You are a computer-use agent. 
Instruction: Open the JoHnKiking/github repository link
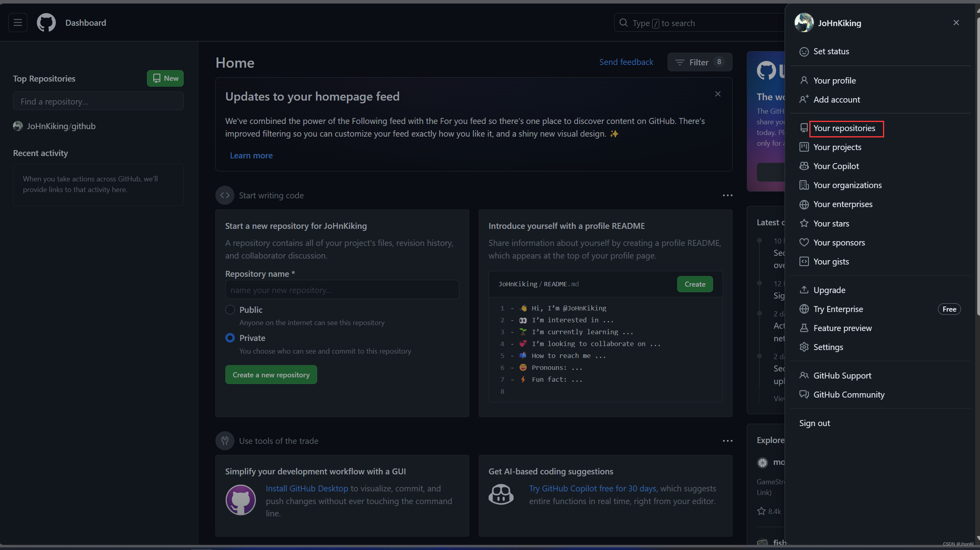(x=61, y=126)
